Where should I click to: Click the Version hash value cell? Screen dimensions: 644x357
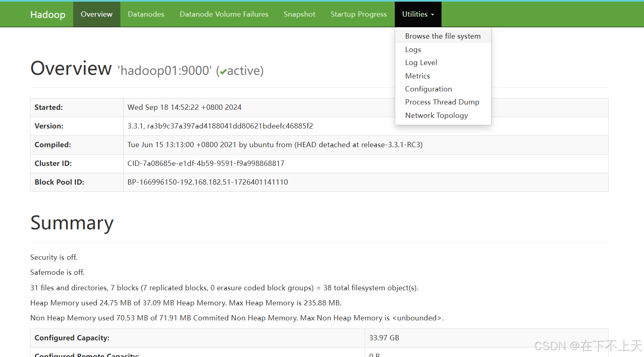point(220,126)
